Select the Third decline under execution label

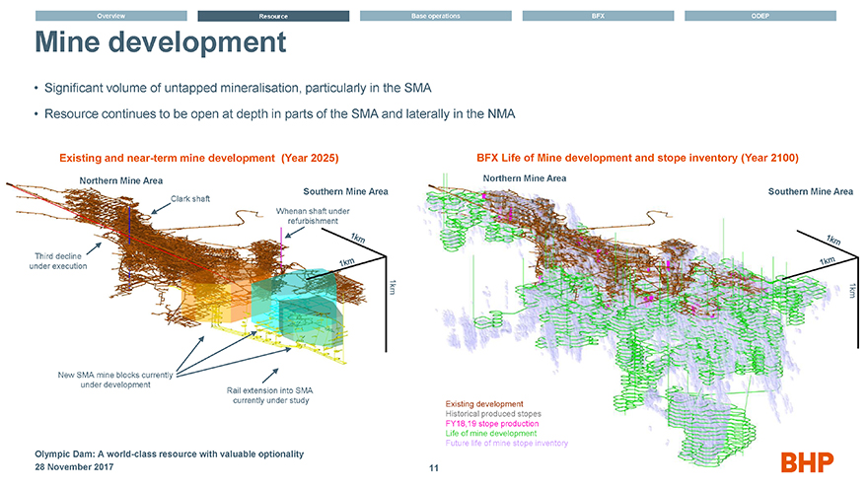pyautogui.click(x=61, y=261)
